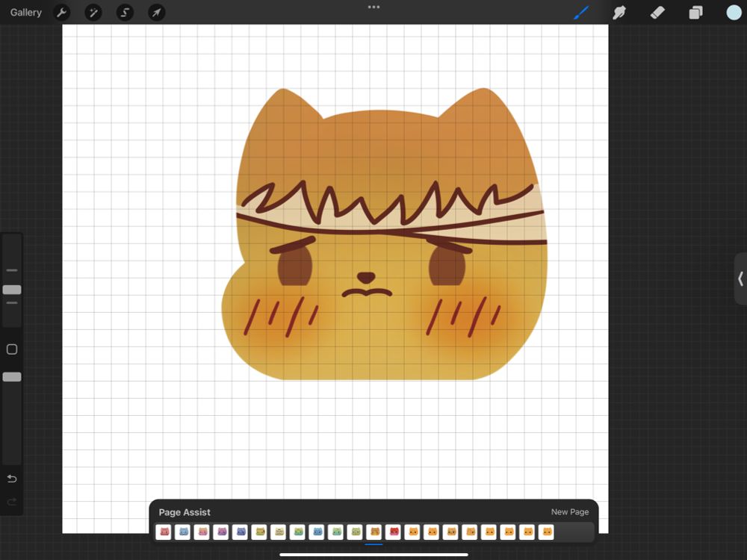Select the current brown cat page thumbnail

click(x=374, y=532)
